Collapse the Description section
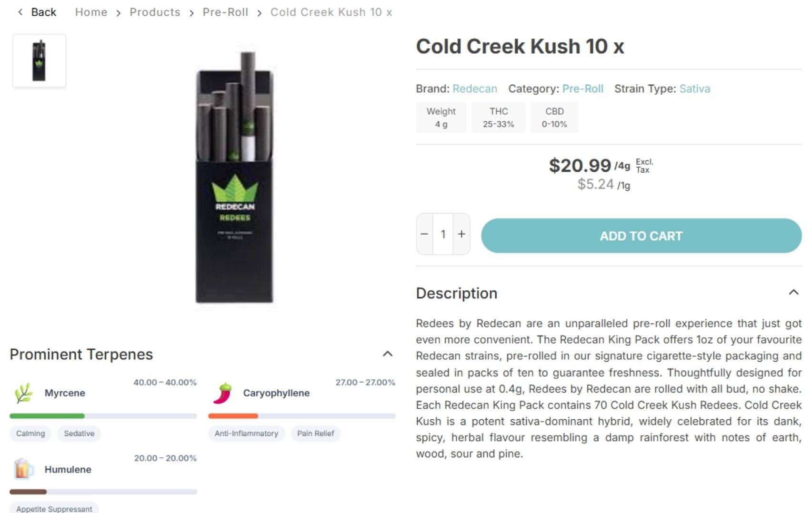Screen dimensions: 812x513 tap(793, 292)
